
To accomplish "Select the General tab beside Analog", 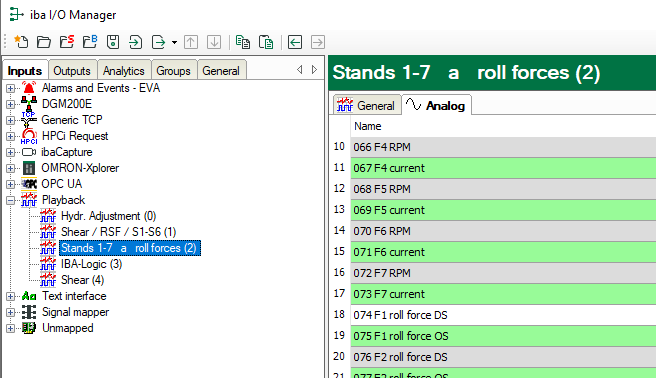I will coord(367,105).
